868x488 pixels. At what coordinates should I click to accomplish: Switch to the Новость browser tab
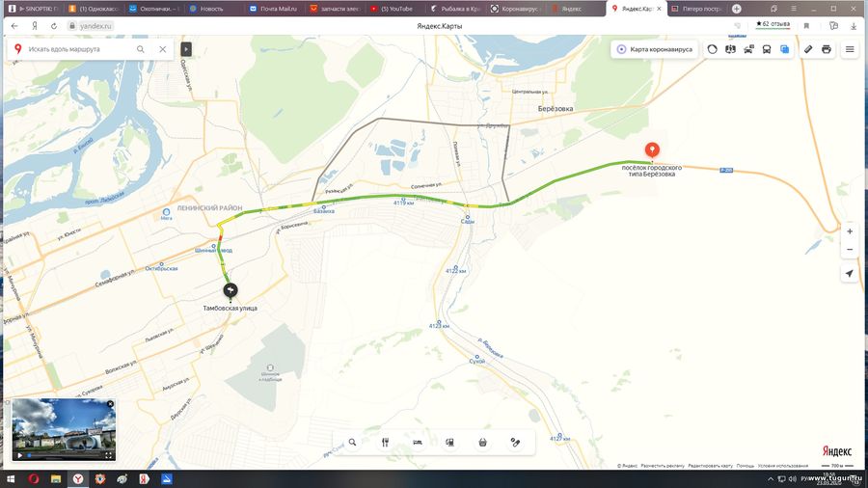tap(214, 9)
